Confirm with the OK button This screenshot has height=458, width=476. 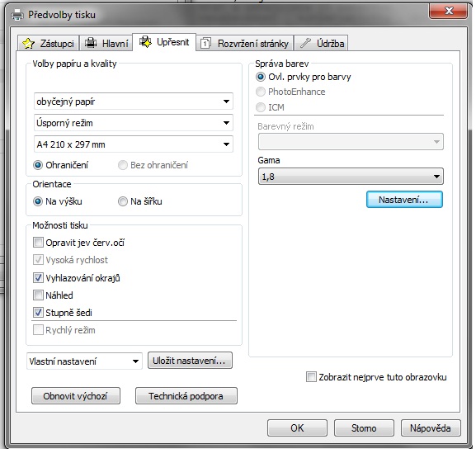(297, 428)
